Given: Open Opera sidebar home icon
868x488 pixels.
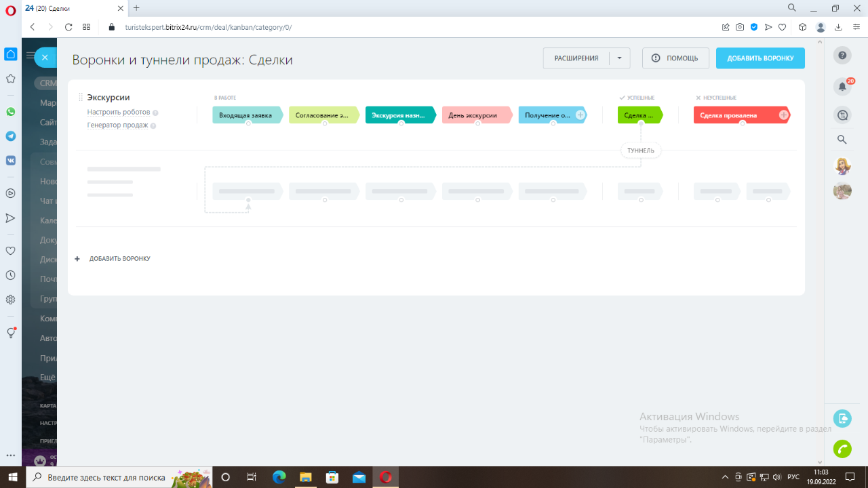Looking at the screenshot, I should point(10,54).
